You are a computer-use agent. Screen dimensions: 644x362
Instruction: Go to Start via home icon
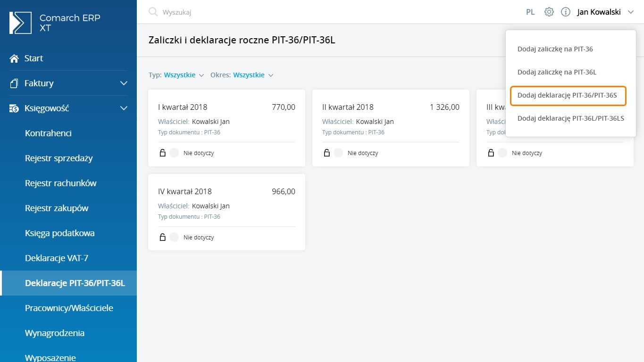click(14, 58)
